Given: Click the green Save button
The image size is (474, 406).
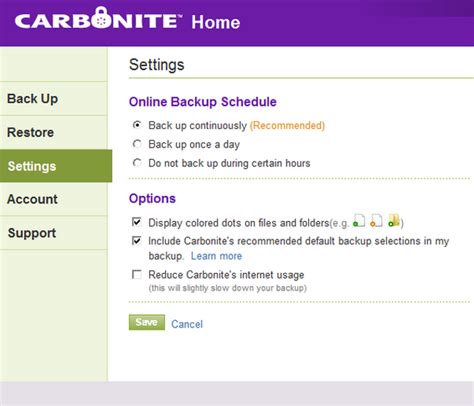Looking at the screenshot, I should click(x=147, y=322).
